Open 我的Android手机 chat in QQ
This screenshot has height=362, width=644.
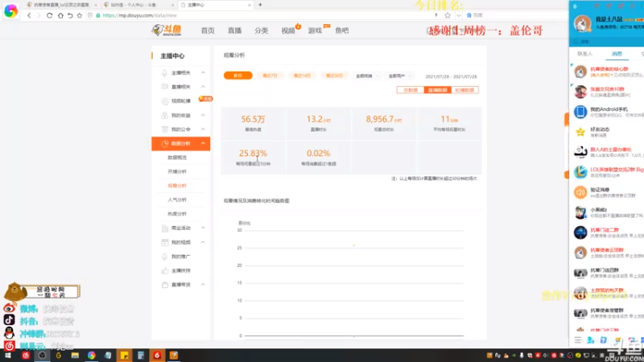point(609,112)
